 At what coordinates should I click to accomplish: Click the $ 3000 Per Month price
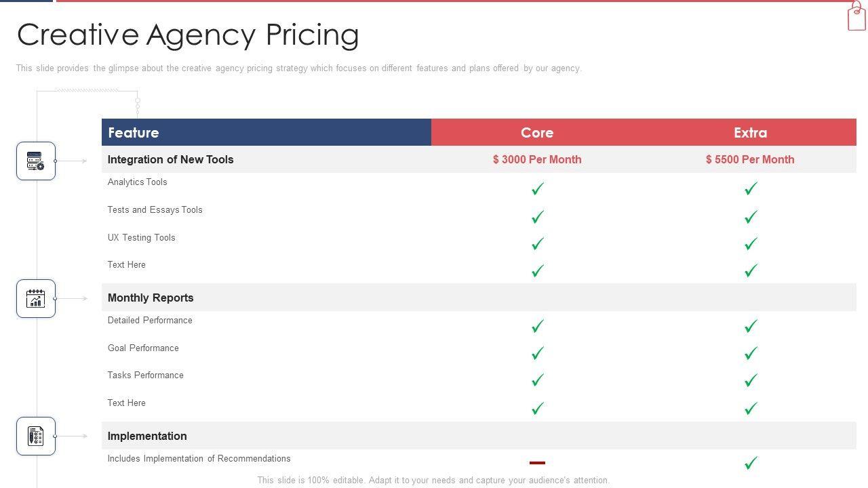537,160
